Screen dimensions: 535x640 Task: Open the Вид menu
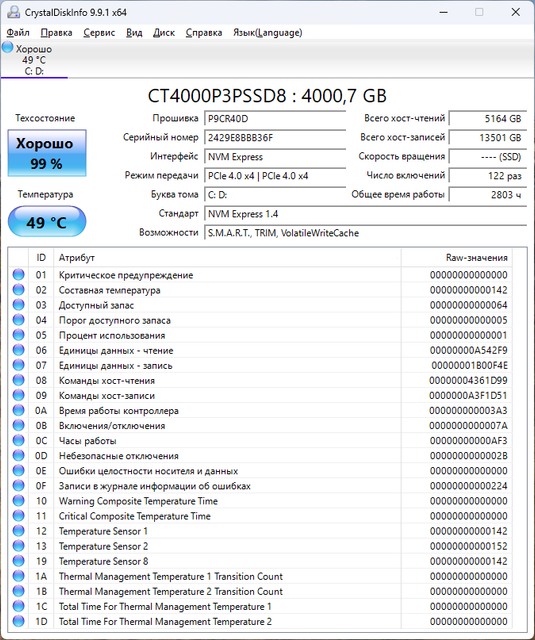(134, 33)
